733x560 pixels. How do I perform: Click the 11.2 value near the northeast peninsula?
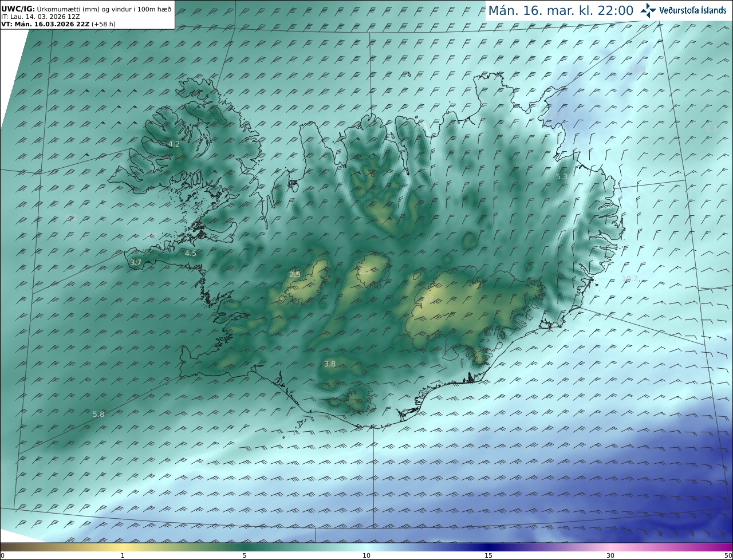[x=557, y=115]
